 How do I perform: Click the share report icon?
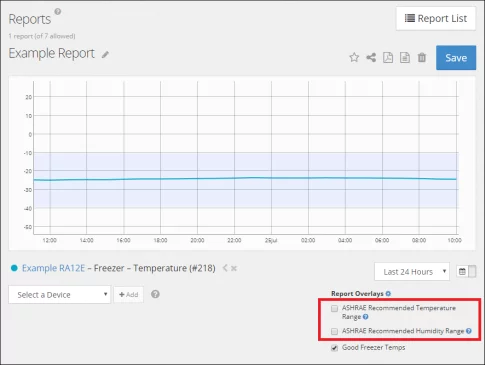point(371,58)
